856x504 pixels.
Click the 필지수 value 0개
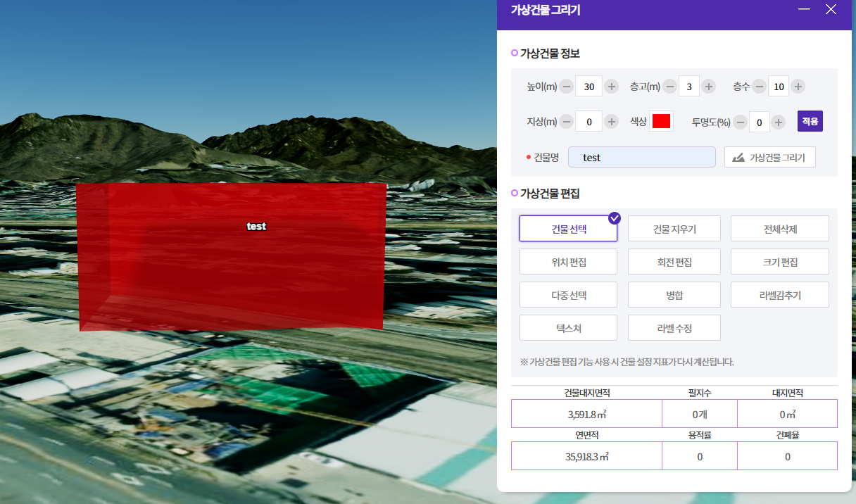700,414
